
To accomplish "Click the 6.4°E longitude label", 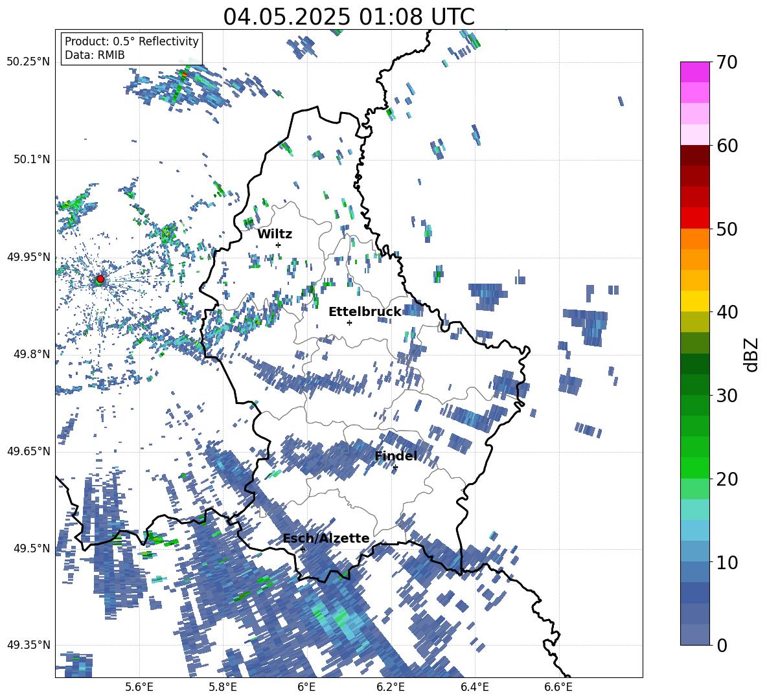I will (x=474, y=687).
